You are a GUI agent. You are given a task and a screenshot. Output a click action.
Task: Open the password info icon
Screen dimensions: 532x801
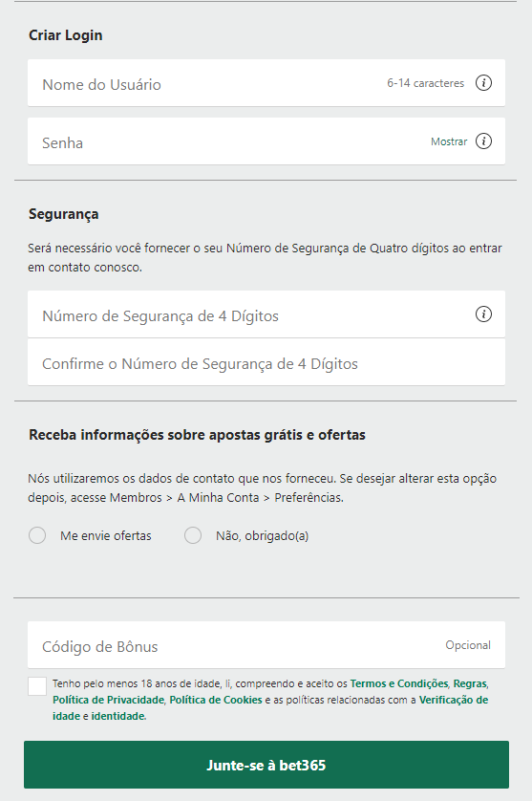pyautogui.click(x=483, y=141)
